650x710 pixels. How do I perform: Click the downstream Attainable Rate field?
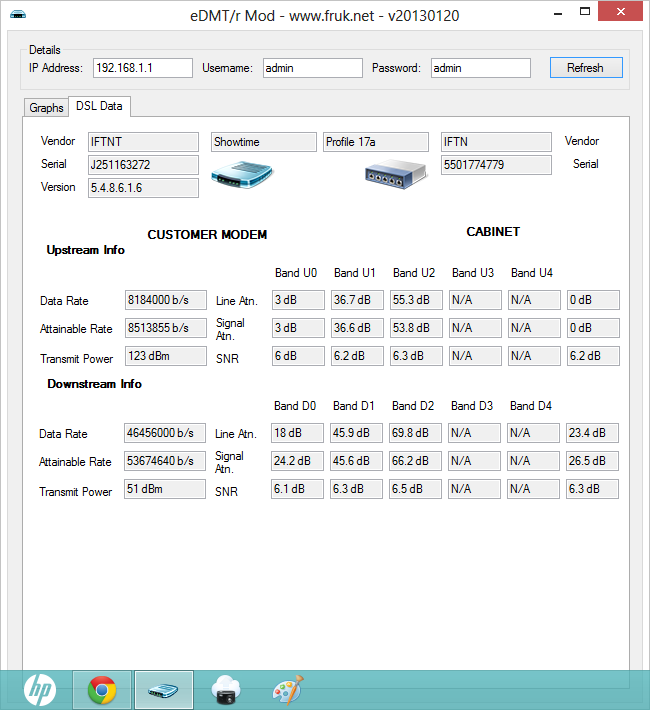(165, 462)
